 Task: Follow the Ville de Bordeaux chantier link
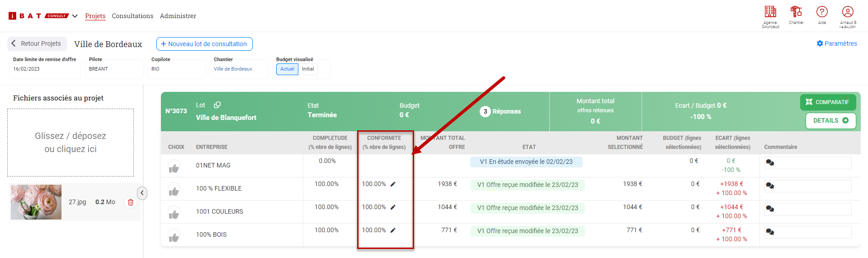tap(233, 69)
